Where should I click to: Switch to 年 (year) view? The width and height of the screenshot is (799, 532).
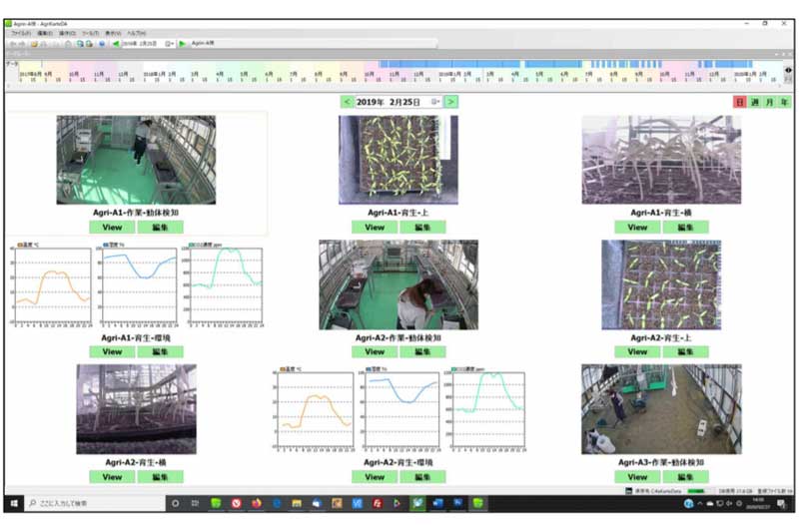coord(784,102)
